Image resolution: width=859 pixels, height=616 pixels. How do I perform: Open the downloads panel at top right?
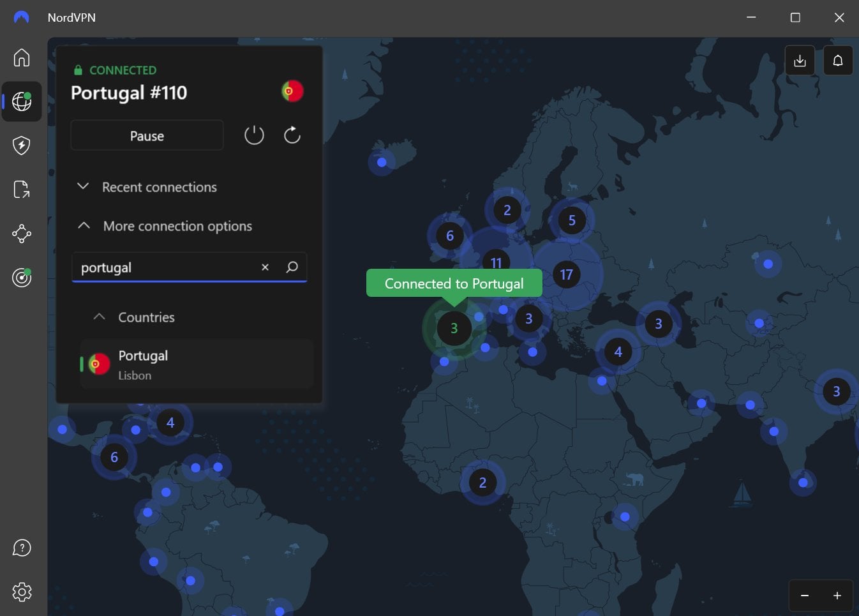click(x=800, y=60)
